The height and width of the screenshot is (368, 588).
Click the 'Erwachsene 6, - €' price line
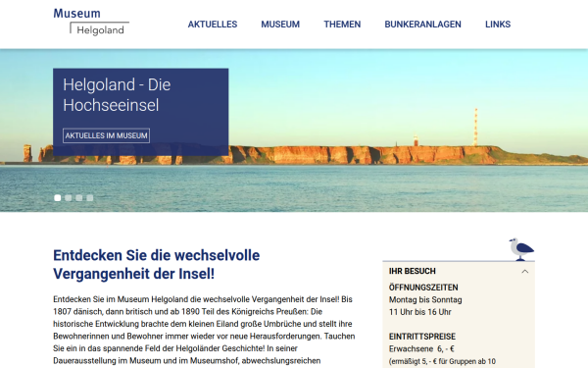421,348
